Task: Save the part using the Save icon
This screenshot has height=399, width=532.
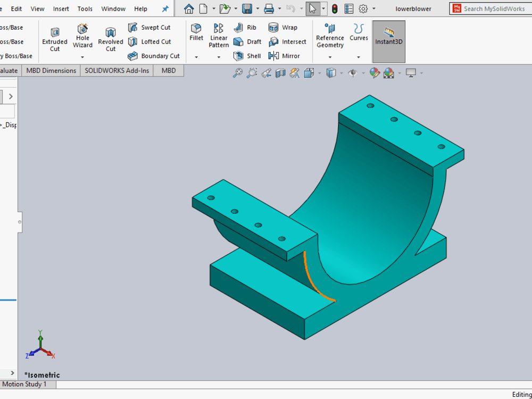Action: pos(247,9)
